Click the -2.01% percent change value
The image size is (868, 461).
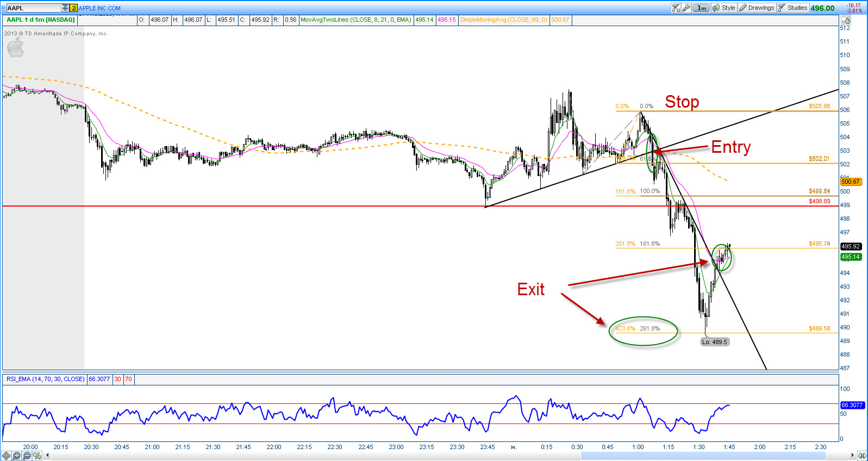(854, 11)
